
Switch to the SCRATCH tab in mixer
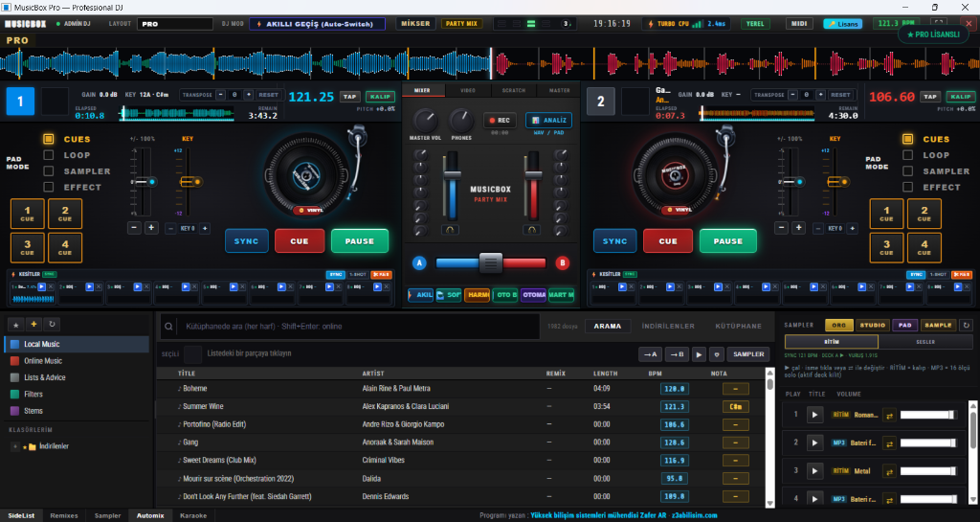pyautogui.click(x=514, y=91)
